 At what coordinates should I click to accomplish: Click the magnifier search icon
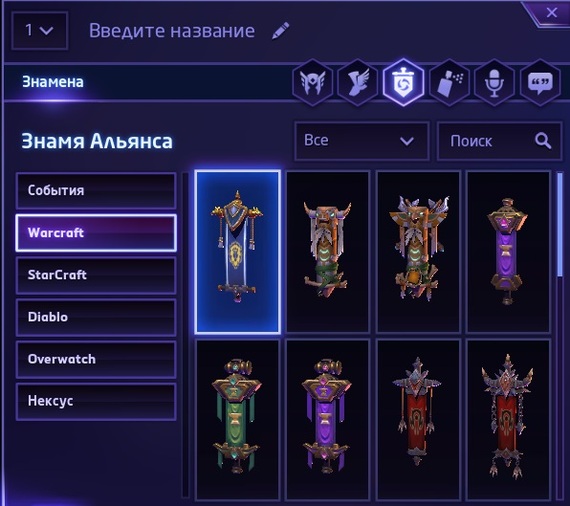(x=543, y=141)
